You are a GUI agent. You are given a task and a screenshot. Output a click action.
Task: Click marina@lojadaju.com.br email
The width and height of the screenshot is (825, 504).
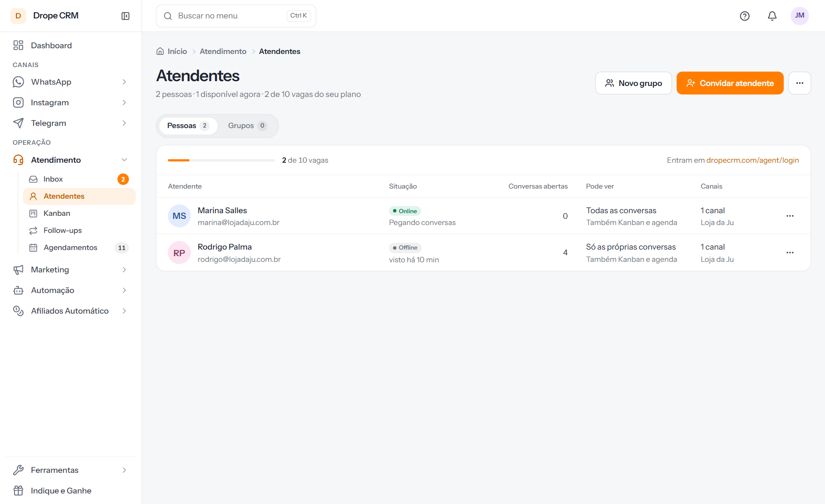pyautogui.click(x=238, y=222)
